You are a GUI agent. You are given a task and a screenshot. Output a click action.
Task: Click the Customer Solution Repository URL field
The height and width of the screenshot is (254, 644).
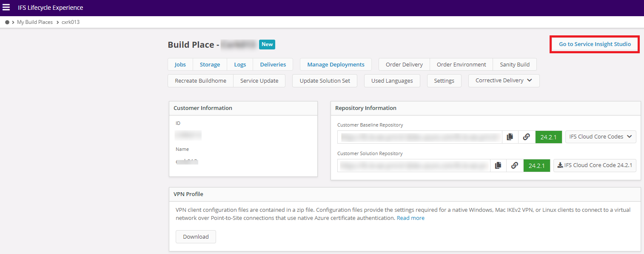pos(414,165)
